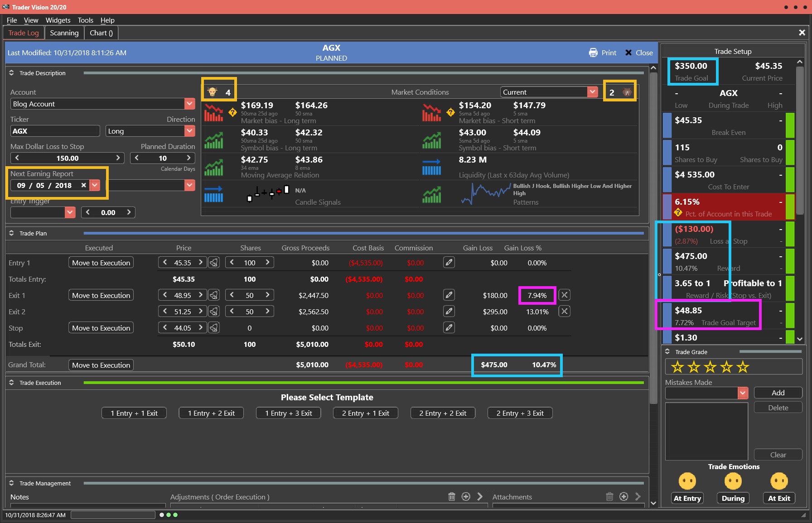Viewport: 812px width, 523px height.
Task: Open the price calculator icon for Exit 2
Action: (x=214, y=312)
